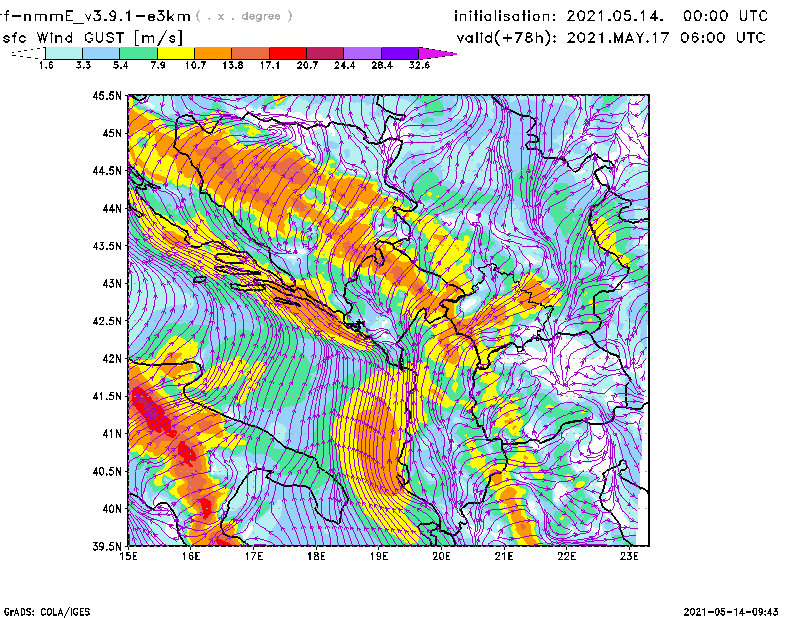This screenshot has width=800, height=618.
Task: Click the 24.4 colorbar value label
Action: (344, 65)
